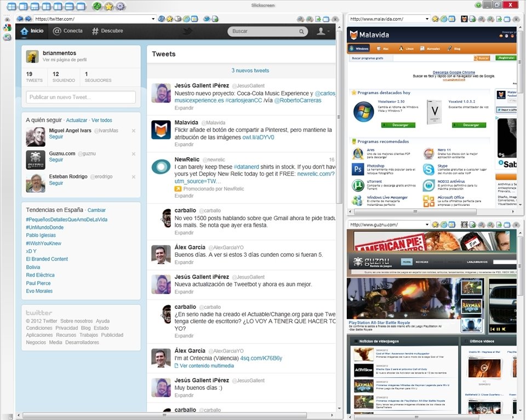Viewport: 526px width, 420px height.
Task: Open the Twitter user account menu
Action: tap(323, 31)
